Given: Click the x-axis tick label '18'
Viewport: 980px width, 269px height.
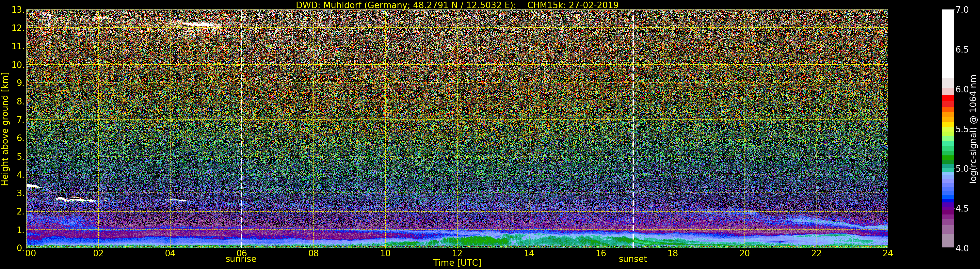Looking at the screenshot, I should tap(673, 253).
